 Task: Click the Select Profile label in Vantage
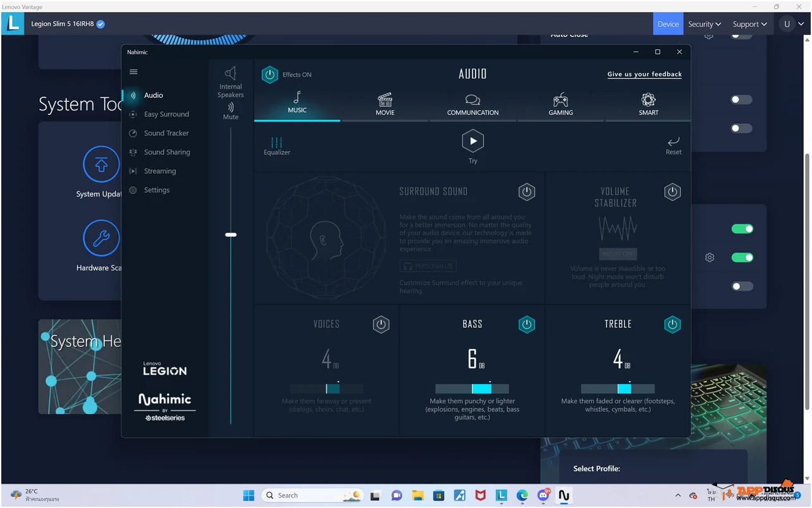[596, 469]
